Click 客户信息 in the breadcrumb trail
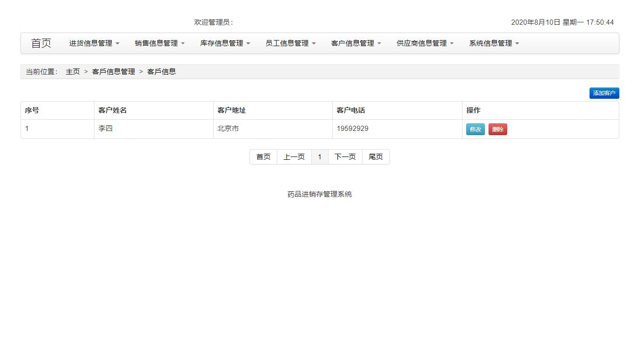Viewport: 644px width, 361px height. point(161,72)
